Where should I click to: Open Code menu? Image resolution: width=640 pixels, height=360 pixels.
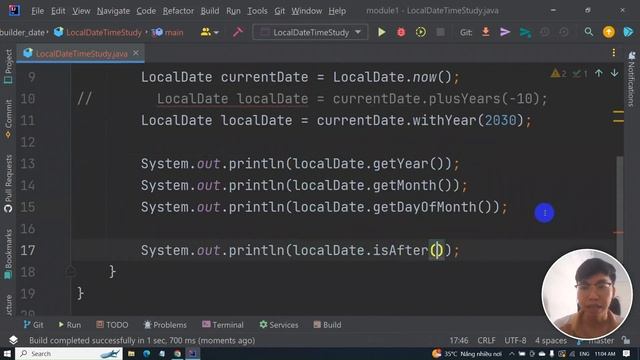pos(146,11)
